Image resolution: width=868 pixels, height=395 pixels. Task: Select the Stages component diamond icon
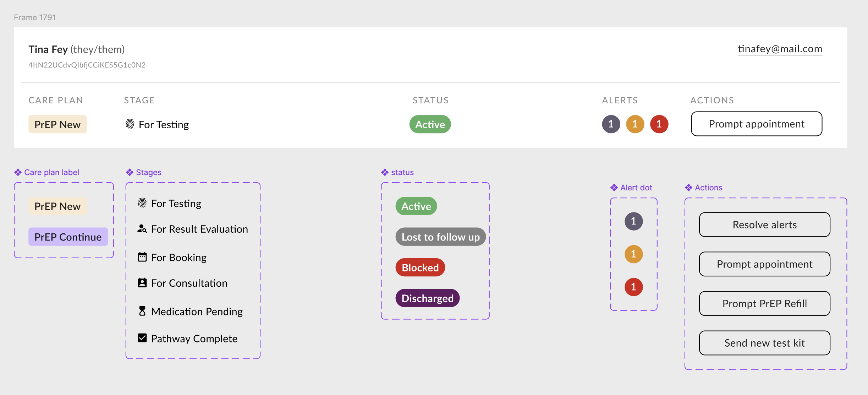(130, 172)
